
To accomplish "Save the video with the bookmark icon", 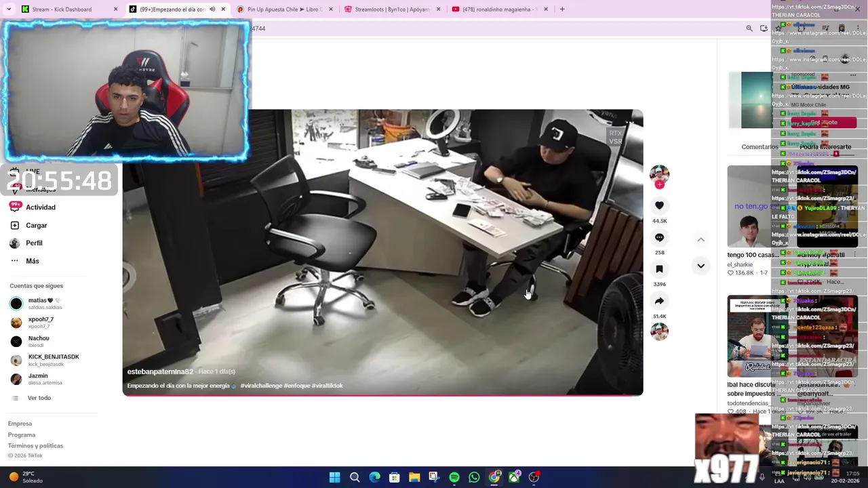I will (x=659, y=269).
